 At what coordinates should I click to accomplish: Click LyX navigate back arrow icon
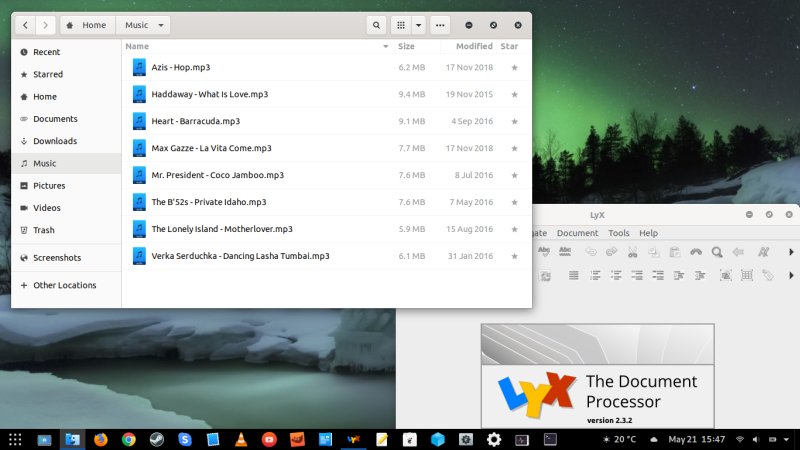coord(738,252)
